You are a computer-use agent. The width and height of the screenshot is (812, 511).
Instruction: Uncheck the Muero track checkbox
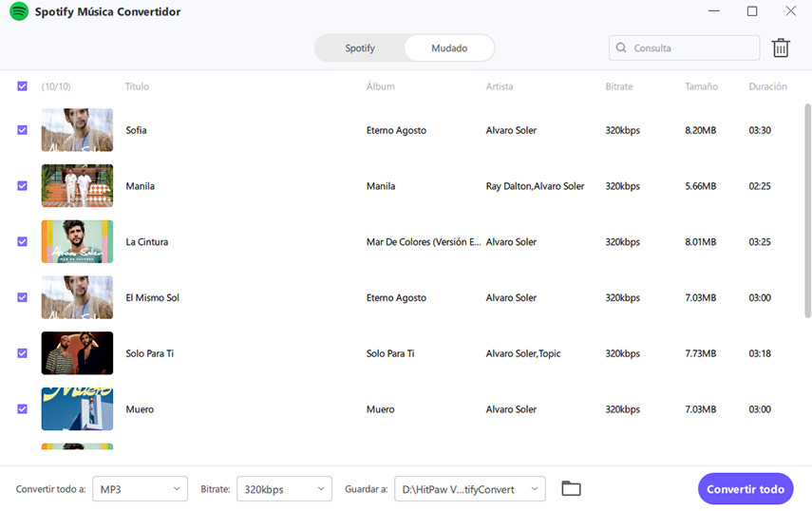pyautogui.click(x=22, y=409)
